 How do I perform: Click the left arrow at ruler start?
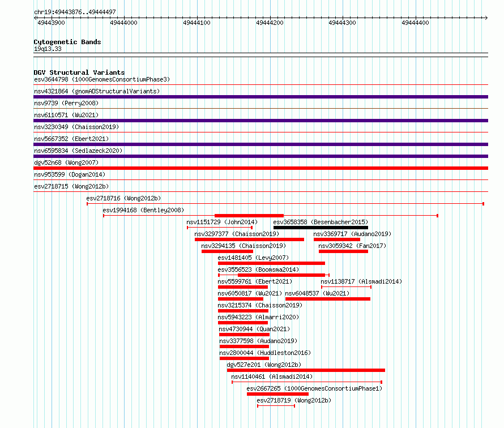[x=35, y=18]
